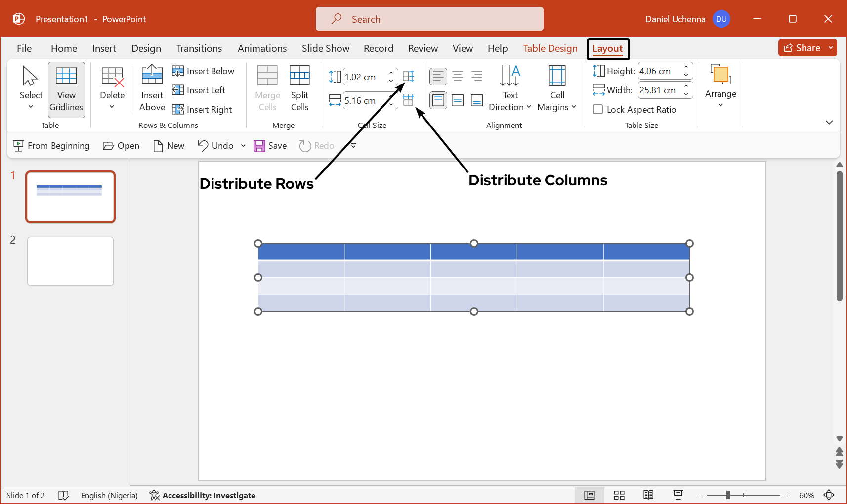
Task: Select slide 2 thumbnail
Action: click(71, 261)
